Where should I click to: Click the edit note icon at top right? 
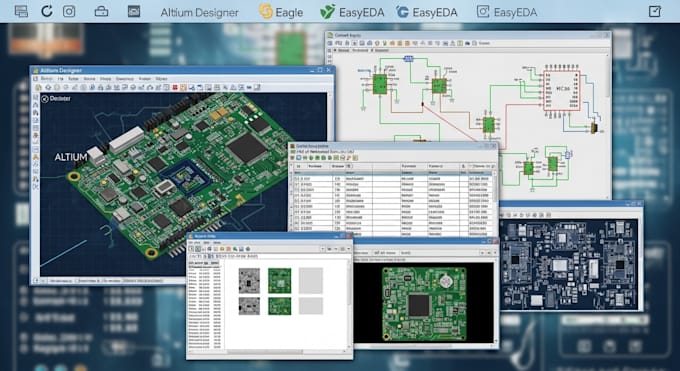[654, 11]
